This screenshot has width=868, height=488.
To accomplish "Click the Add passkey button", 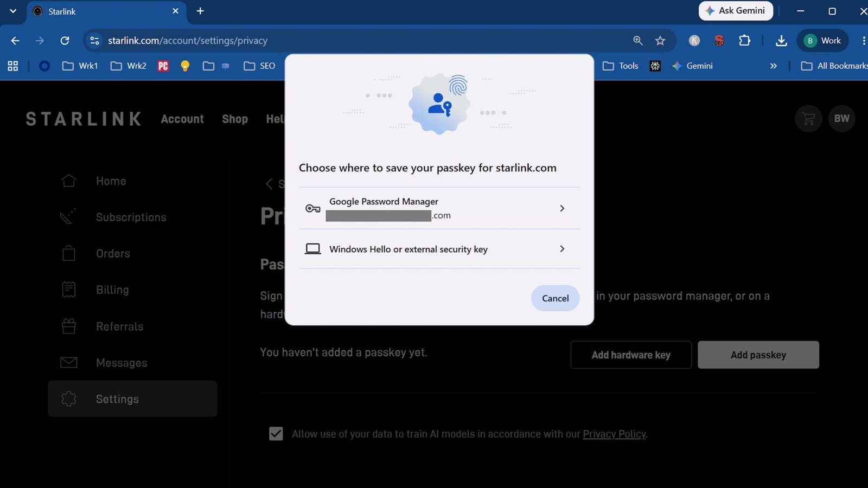I will click(758, 355).
